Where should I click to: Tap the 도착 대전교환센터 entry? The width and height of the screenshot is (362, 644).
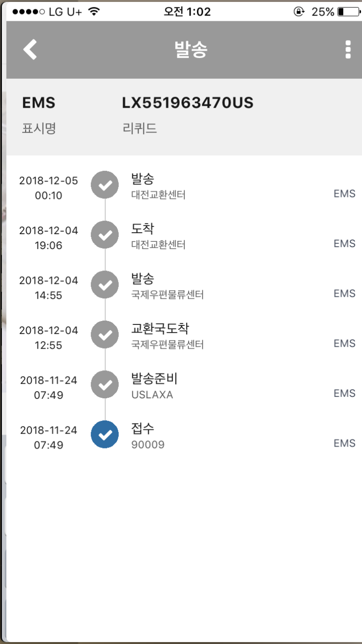click(158, 236)
